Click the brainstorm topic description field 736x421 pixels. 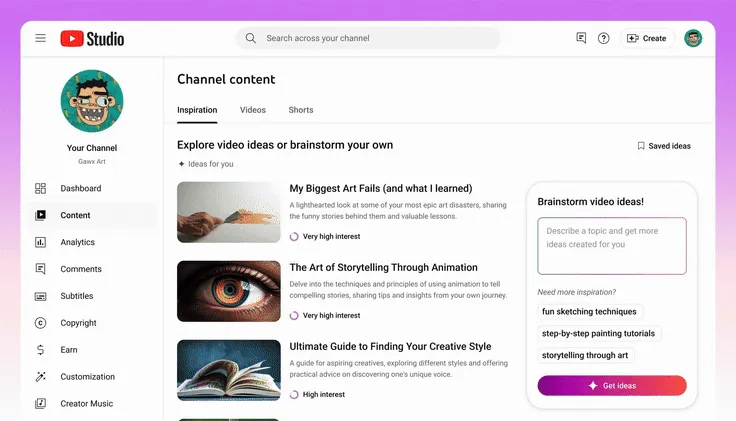[612, 245]
